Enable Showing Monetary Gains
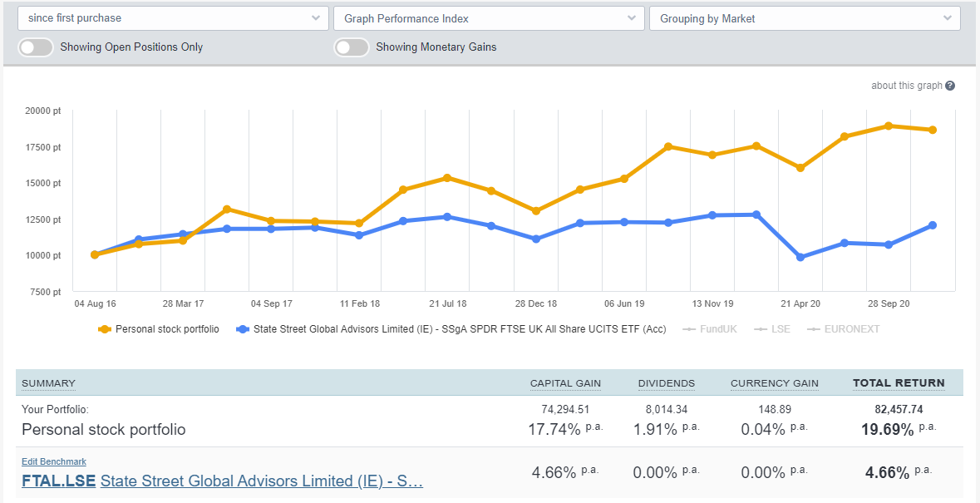 click(351, 47)
